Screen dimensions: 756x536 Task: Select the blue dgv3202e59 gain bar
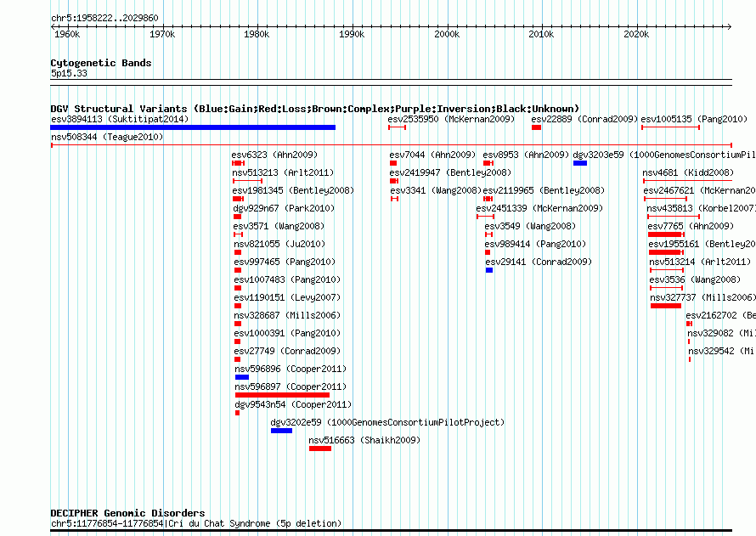[x=281, y=431]
